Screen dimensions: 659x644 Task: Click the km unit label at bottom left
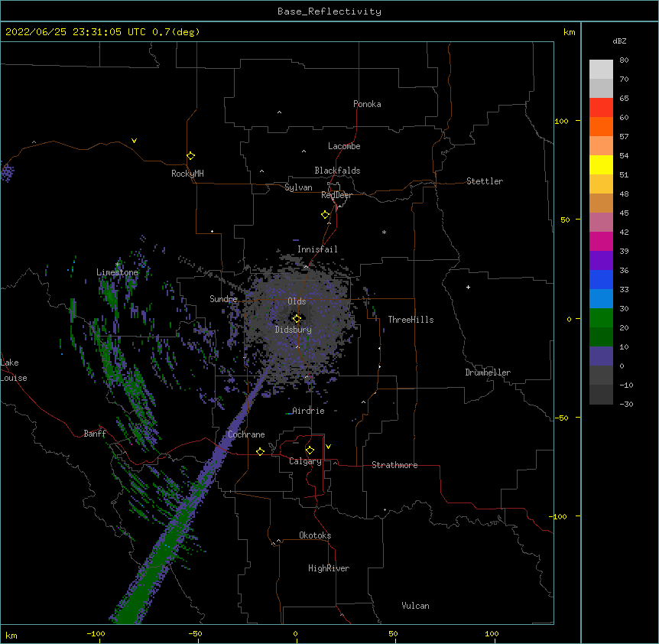click(11, 635)
